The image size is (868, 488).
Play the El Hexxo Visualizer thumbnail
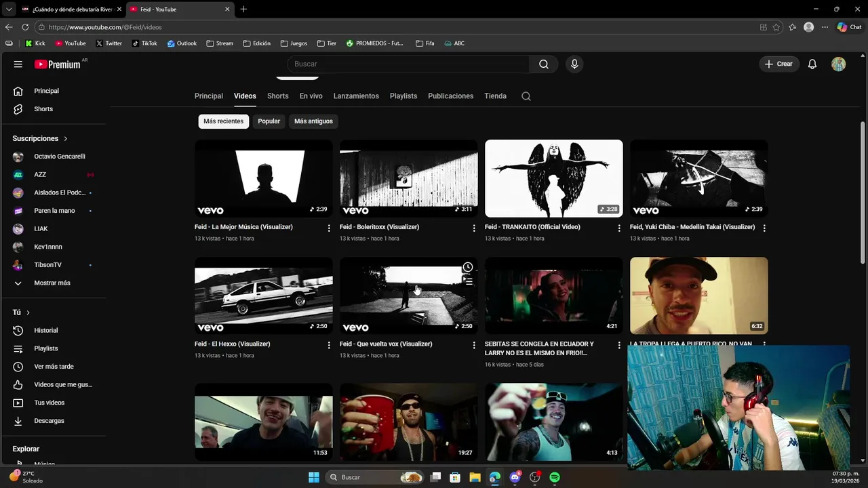click(264, 296)
